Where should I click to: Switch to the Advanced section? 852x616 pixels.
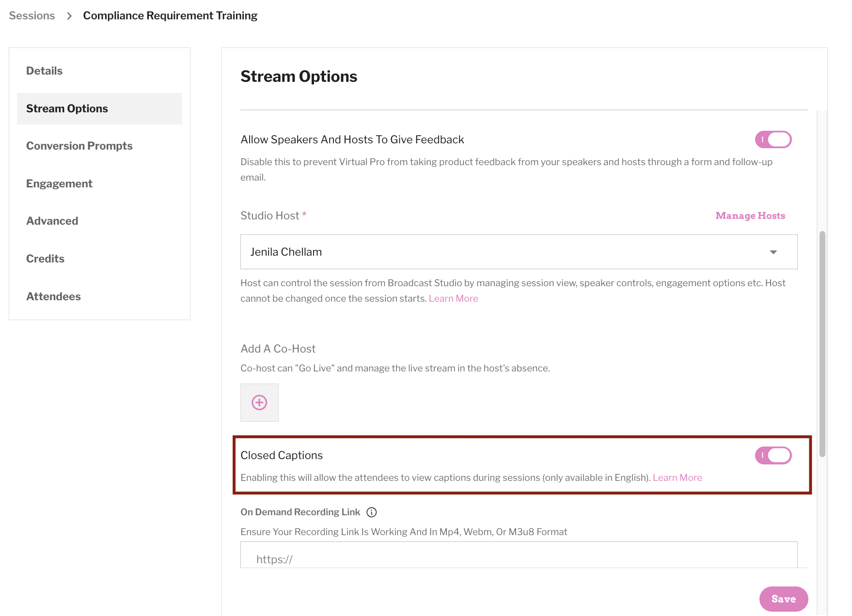click(52, 221)
